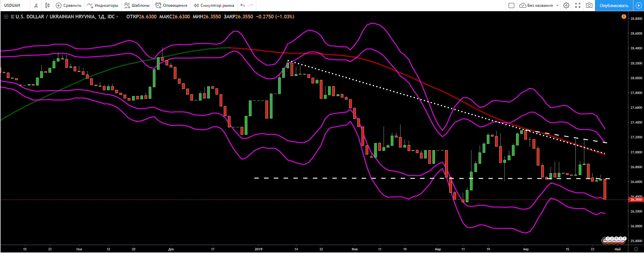
Task: Start Симулятор рынка bar replay
Action: [x=214, y=5]
